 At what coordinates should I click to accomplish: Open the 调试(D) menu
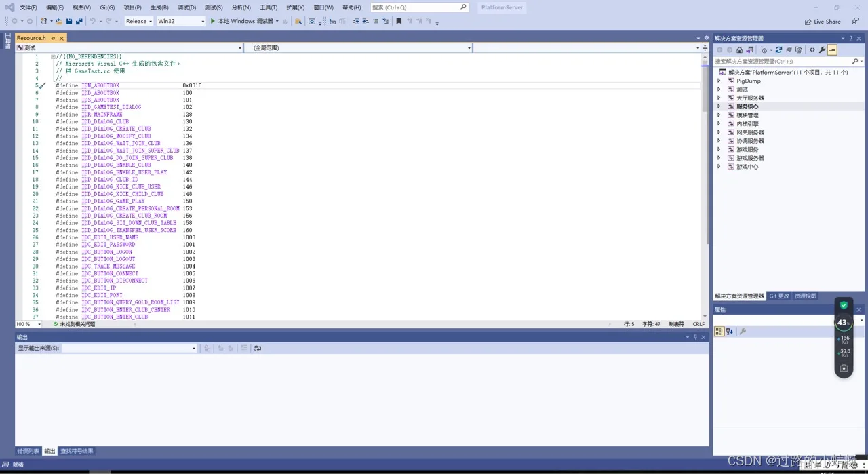186,7
